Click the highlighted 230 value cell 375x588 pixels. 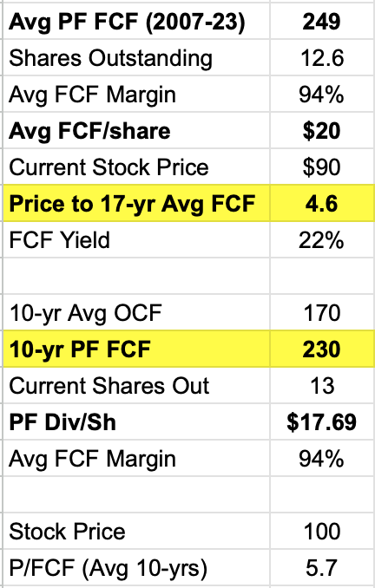coord(322,349)
